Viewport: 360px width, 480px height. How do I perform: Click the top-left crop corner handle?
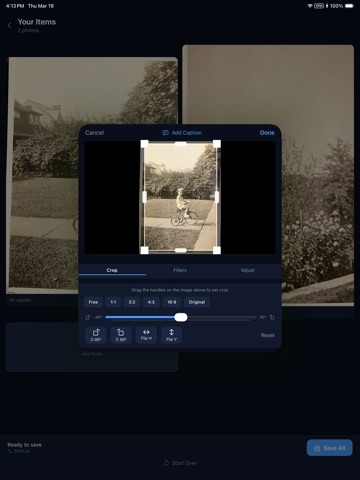[144, 144]
